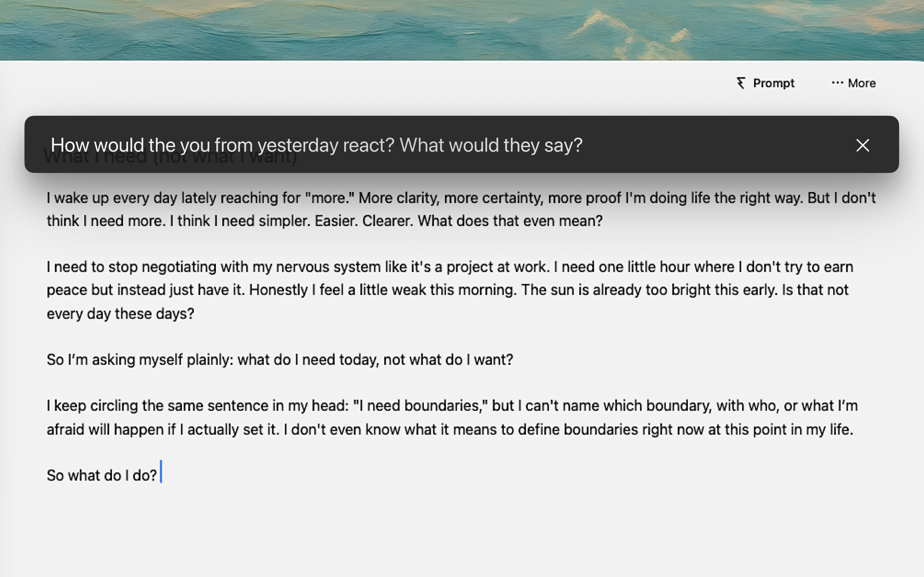
Task: Dismiss the prompt banner with the X
Action: [x=862, y=146]
